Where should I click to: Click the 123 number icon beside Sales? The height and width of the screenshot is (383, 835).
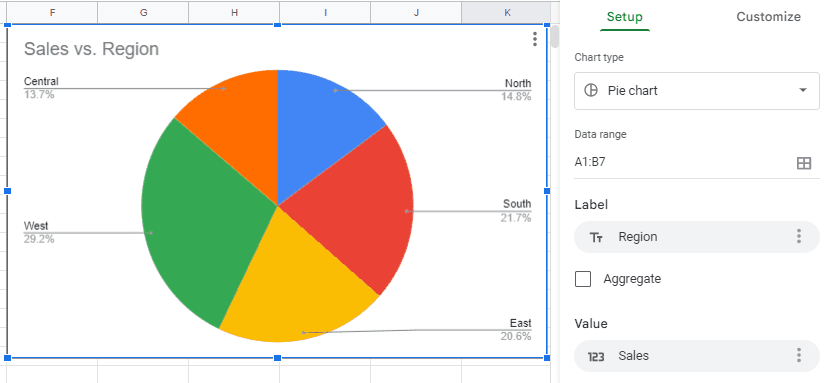(596, 356)
